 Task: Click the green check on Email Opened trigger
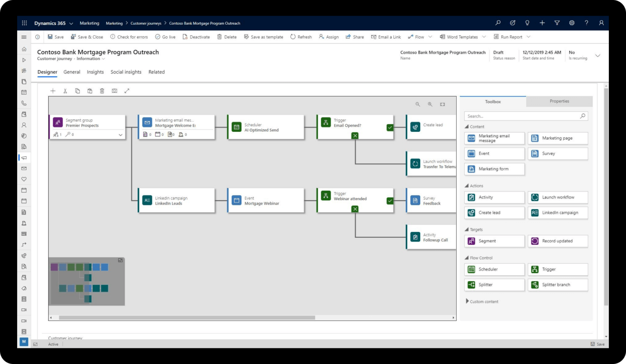[x=390, y=127]
